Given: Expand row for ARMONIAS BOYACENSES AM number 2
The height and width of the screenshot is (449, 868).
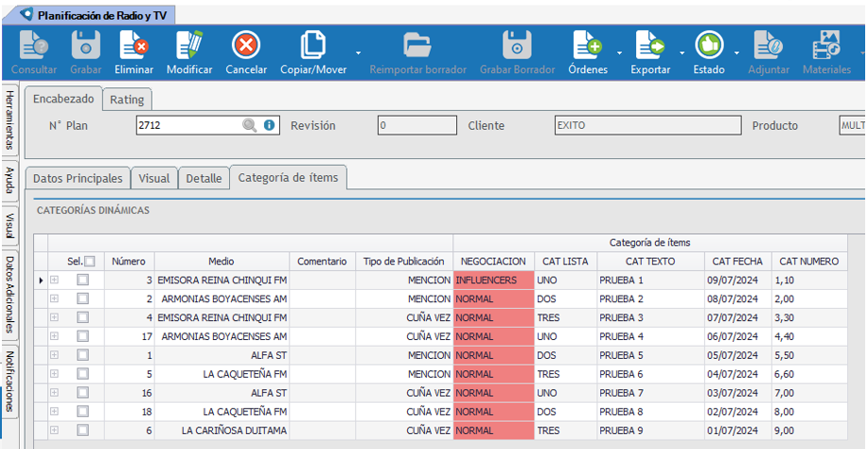Looking at the screenshot, I should click(54, 299).
